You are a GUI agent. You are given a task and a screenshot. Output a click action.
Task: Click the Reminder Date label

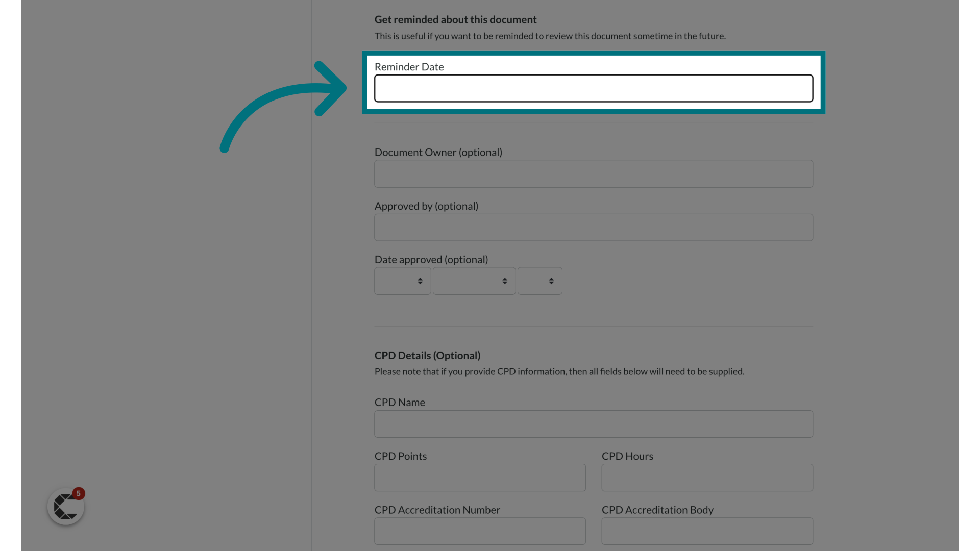[x=409, y=67]
